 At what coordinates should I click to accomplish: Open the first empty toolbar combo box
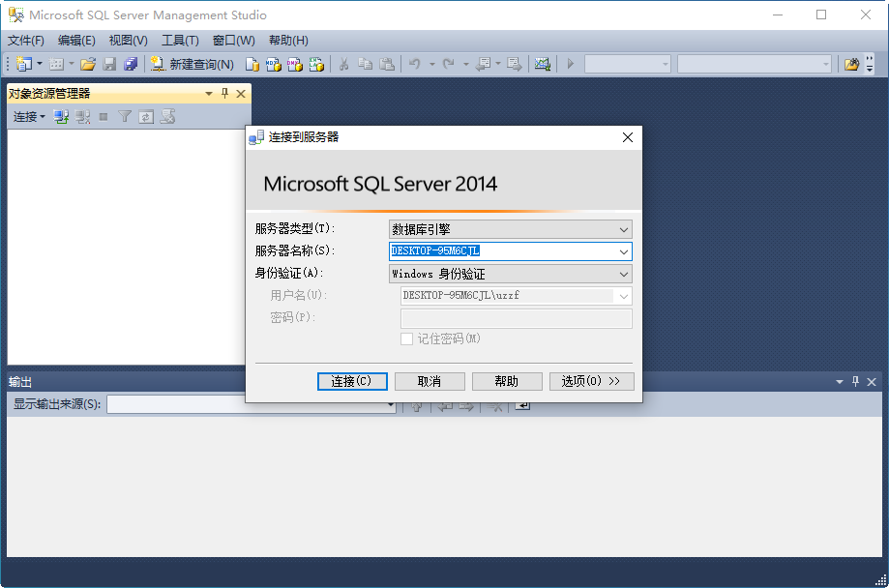coord(628,64)
